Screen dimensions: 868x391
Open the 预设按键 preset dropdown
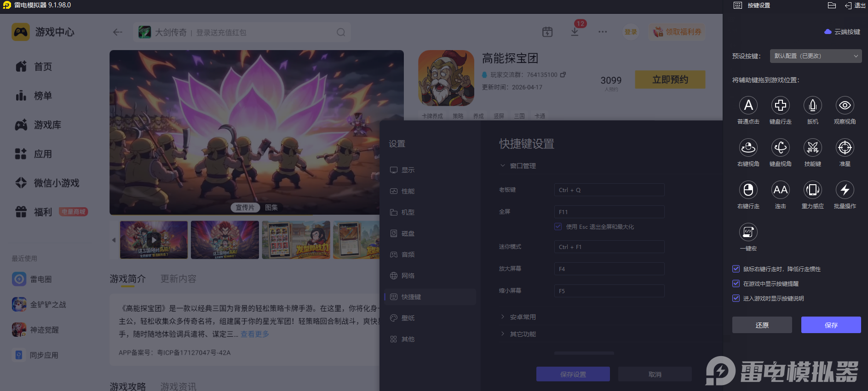[x=816, y=56]
